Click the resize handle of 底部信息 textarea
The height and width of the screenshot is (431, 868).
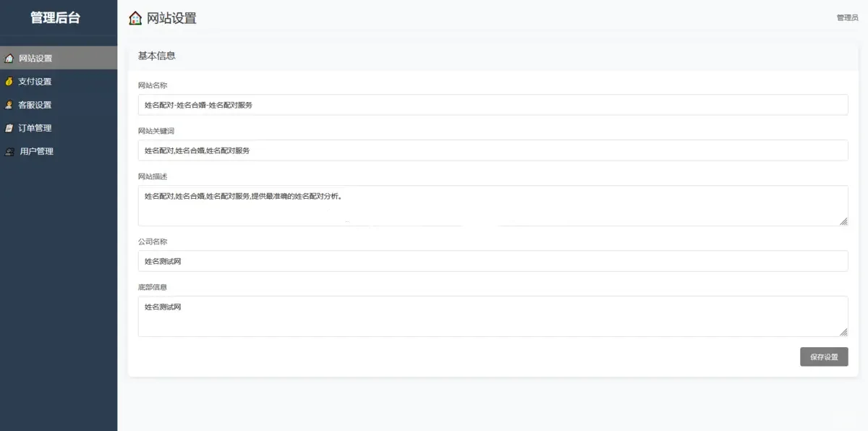point(843,332)
